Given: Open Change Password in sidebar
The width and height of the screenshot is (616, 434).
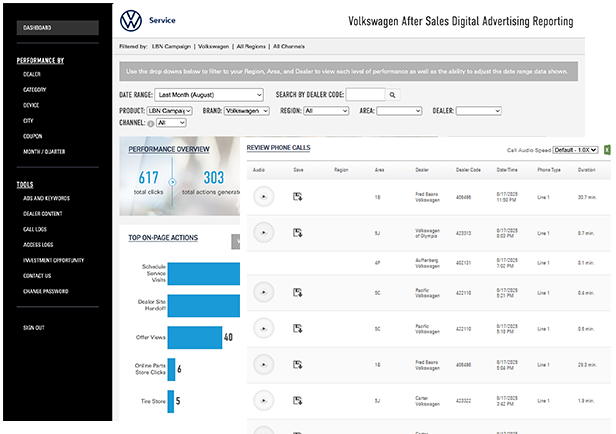Looking at the screenshot, I should [46, 291].
